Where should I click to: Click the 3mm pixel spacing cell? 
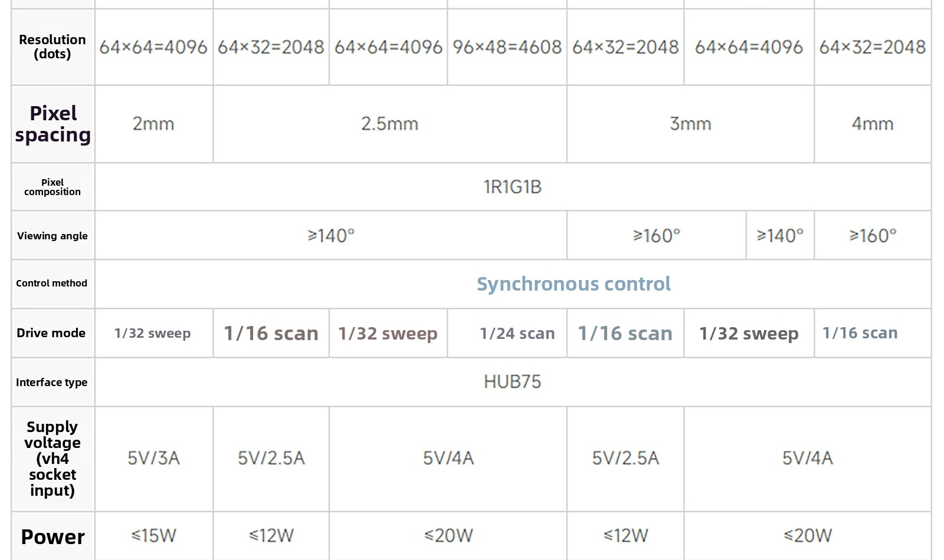pos(690,124)
